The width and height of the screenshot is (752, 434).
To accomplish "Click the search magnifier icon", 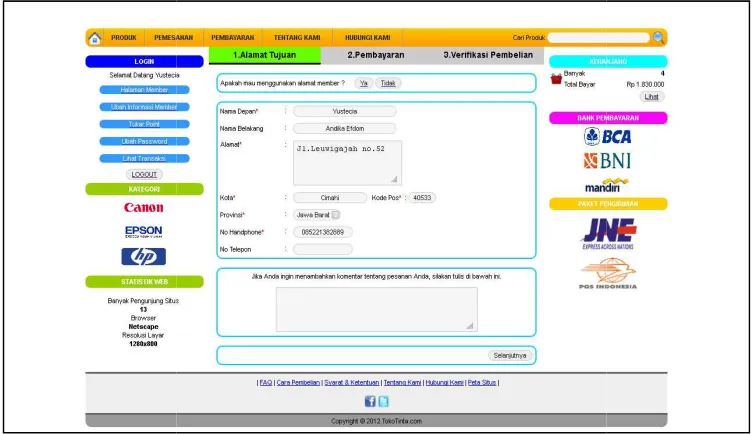I will [658, 37].
